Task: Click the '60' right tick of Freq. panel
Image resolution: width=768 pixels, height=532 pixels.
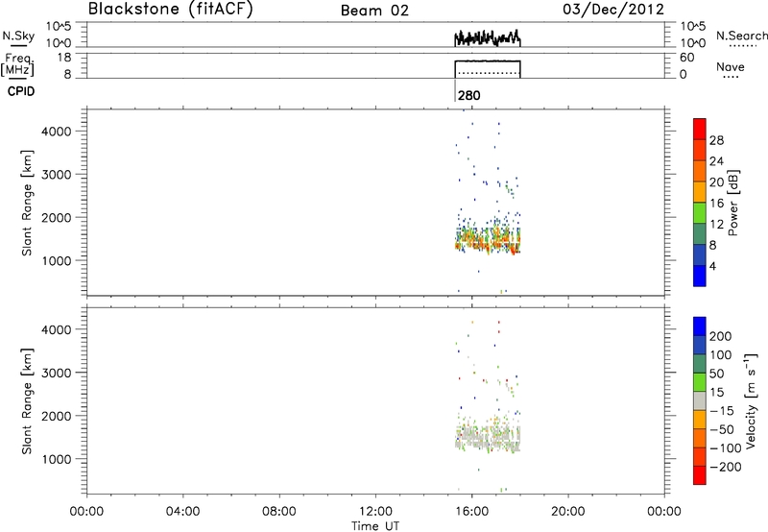Action: (686, 58)
